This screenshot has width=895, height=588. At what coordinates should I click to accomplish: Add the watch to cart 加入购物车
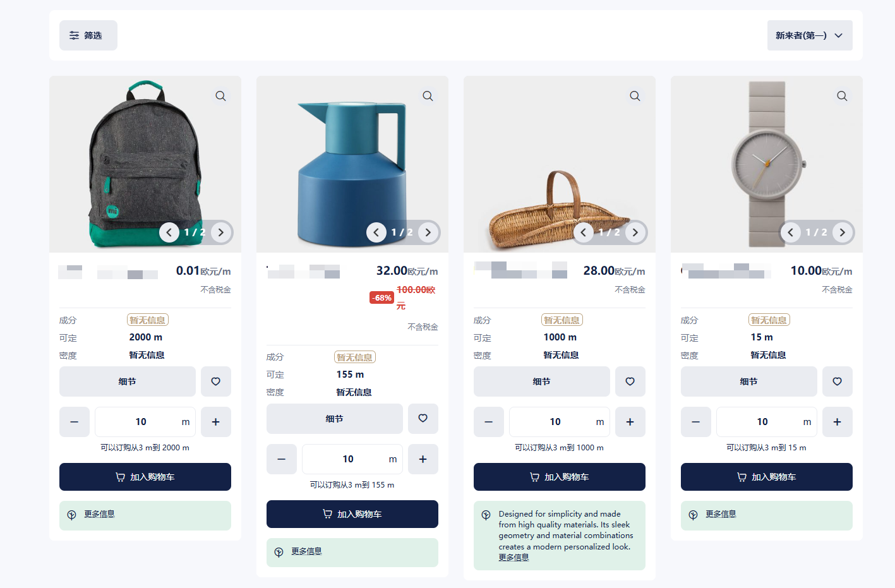tap(767, 477)
